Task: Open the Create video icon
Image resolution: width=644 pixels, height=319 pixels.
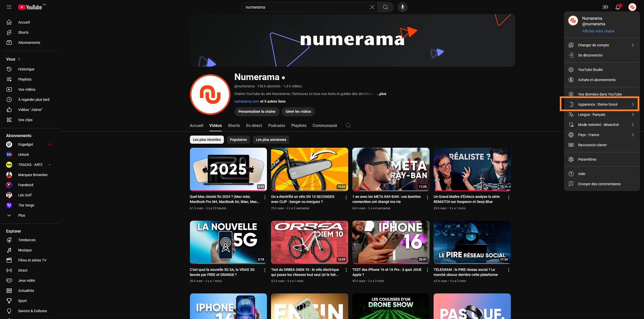Action: coord(605,7)
